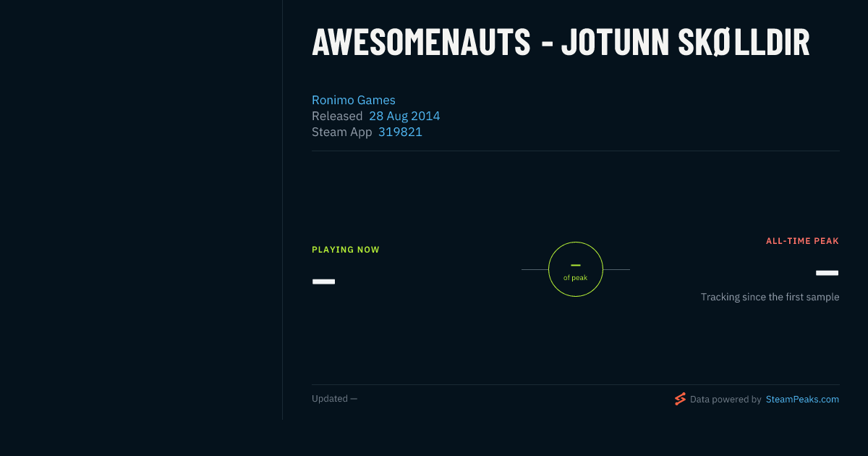Viewport: 868px width, 456px height.
Task: Click the 'of peak' circle gauge
Action: pos(576,269)
